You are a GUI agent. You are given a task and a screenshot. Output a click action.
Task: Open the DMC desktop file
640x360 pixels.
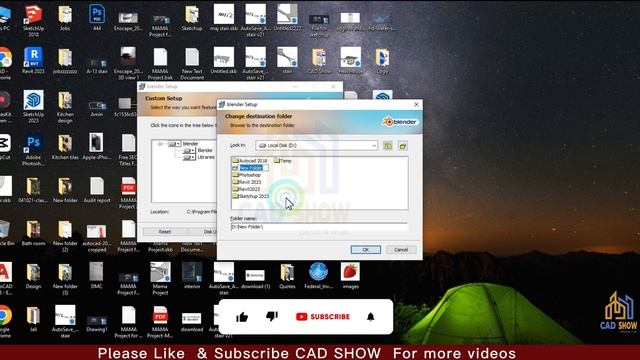pos(97,276)
